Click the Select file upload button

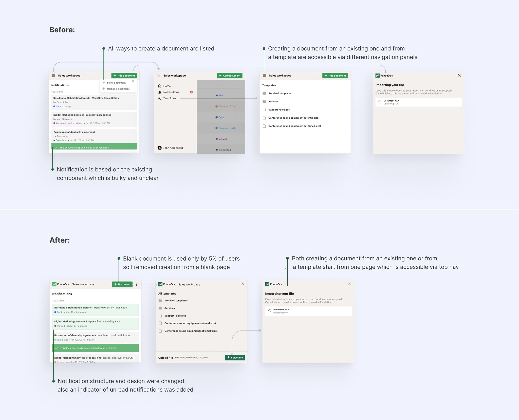[234, 357]
